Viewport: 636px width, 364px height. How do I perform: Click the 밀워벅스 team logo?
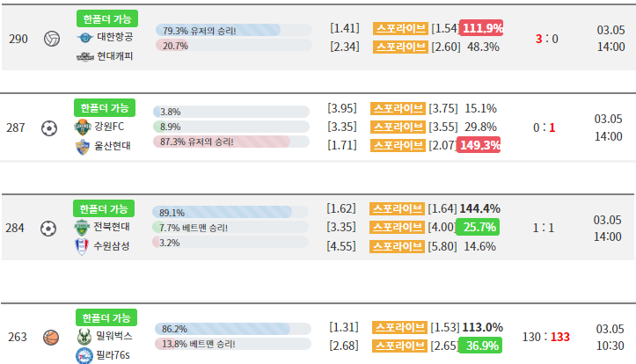(x=83, y=337)
